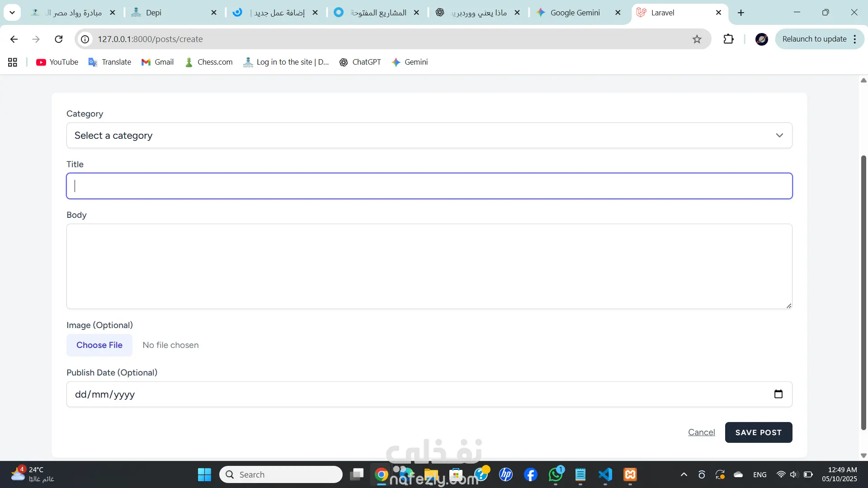The height and width of the screenshot is (488, 868).
Task: Switch to the Google Gemini tab
Action: [575, 13]
